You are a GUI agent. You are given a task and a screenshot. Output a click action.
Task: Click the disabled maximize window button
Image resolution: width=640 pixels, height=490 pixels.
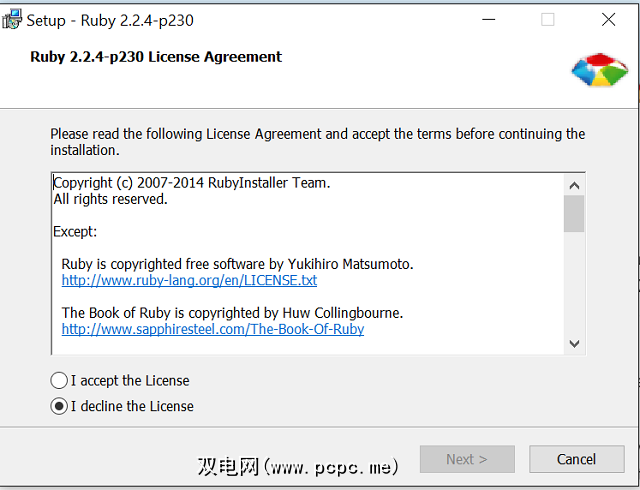click(548, 20)
